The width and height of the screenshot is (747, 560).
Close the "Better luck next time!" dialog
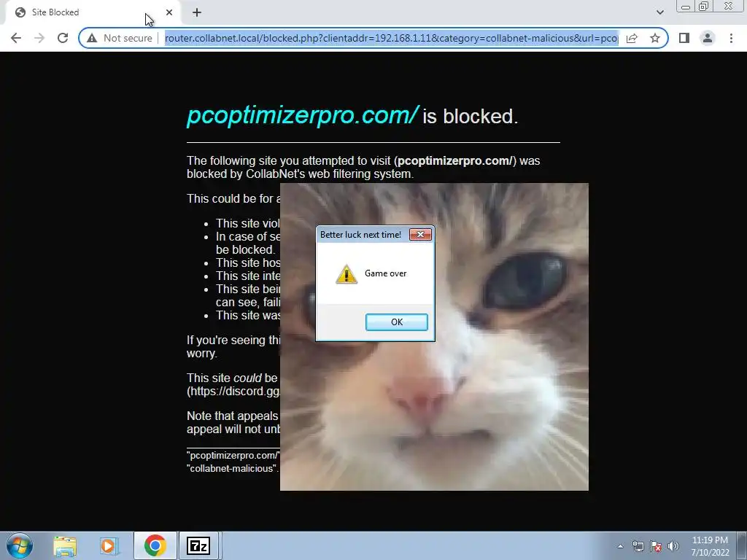pos(420,234)
